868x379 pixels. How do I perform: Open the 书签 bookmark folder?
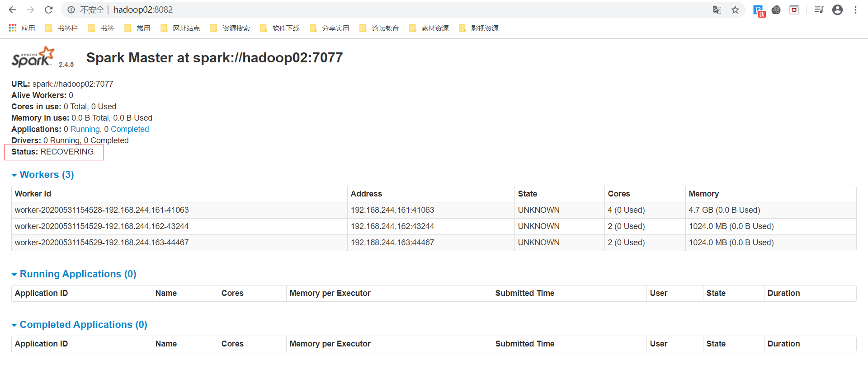101,28
